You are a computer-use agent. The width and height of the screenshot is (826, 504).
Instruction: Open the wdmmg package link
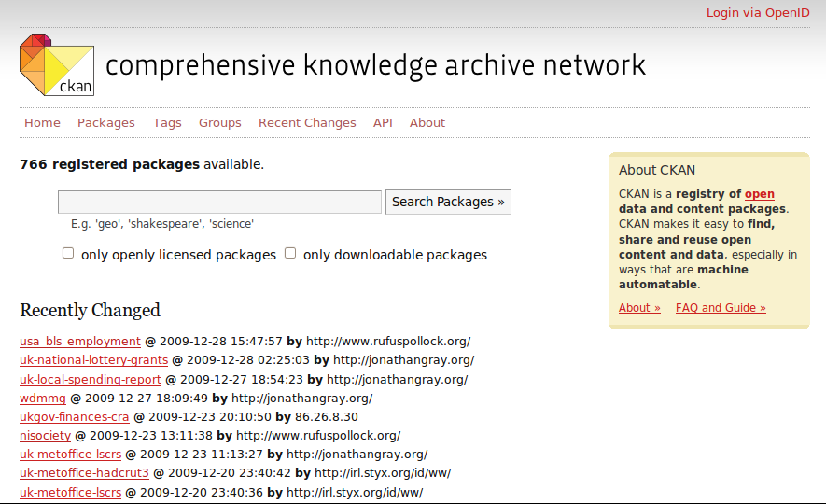[x=43, y=399]
